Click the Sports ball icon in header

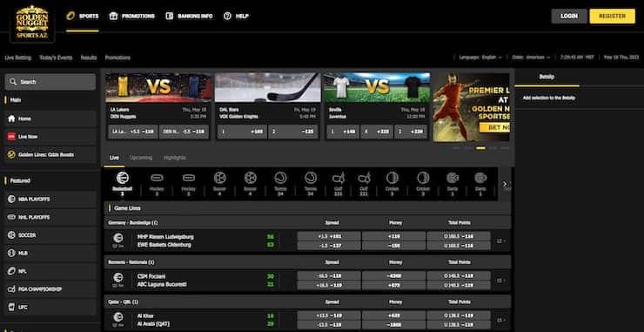point(70,16)
